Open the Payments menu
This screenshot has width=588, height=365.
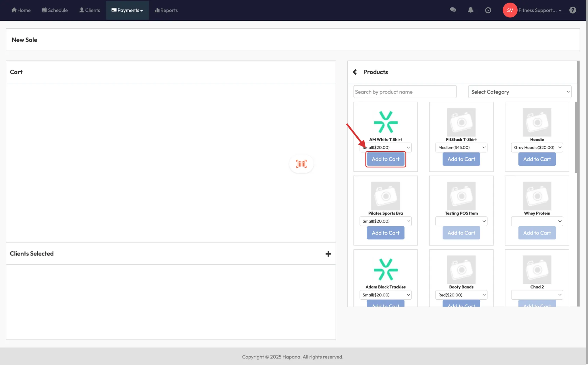(x=127, y=10)
